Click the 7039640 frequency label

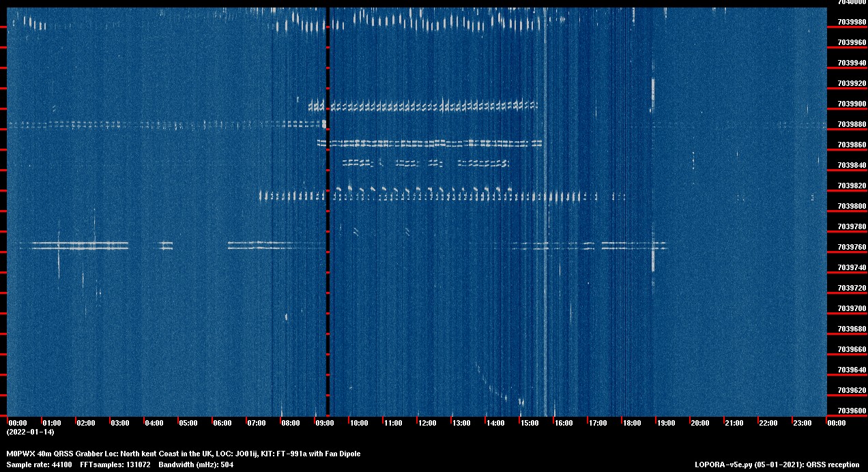coord(852,370)
